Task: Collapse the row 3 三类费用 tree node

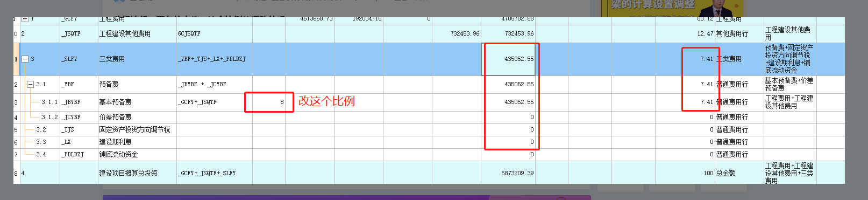Action: pyautogui.click(x=25, y=59)
